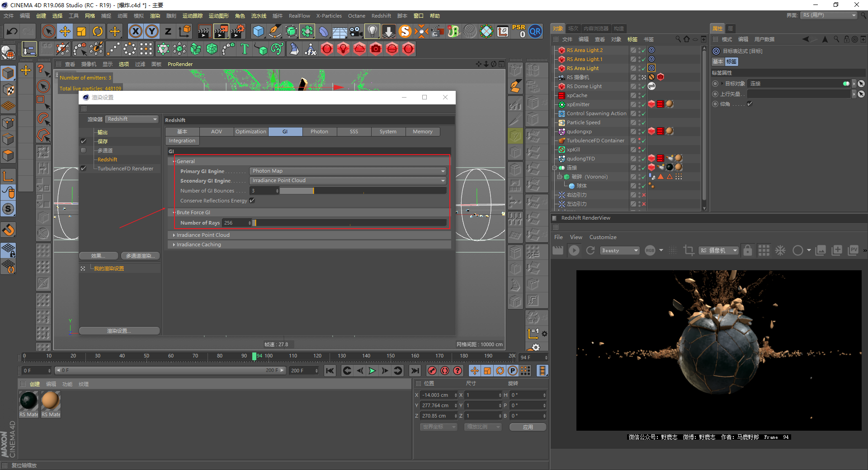Click the Render View clapperboard icon
This screenshot has height=470, width=868.
[204, 31]
